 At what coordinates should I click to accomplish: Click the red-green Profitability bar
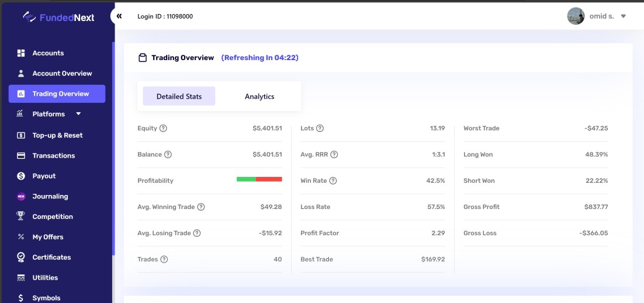tap(259, 179)
